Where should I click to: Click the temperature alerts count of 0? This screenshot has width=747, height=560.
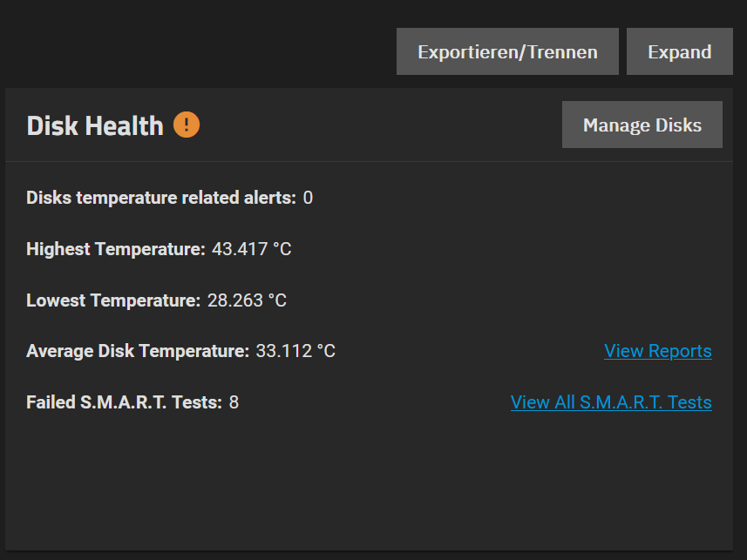(308, 198)
